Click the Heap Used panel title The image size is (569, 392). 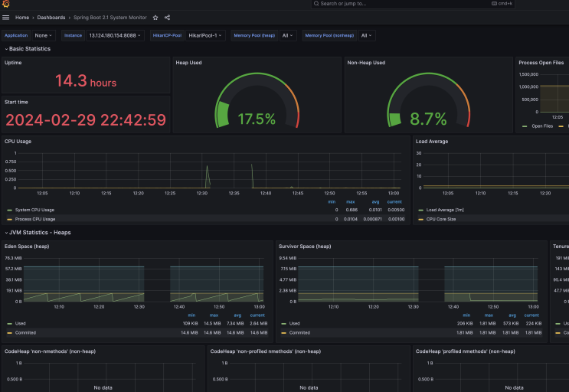pos(188,63)
